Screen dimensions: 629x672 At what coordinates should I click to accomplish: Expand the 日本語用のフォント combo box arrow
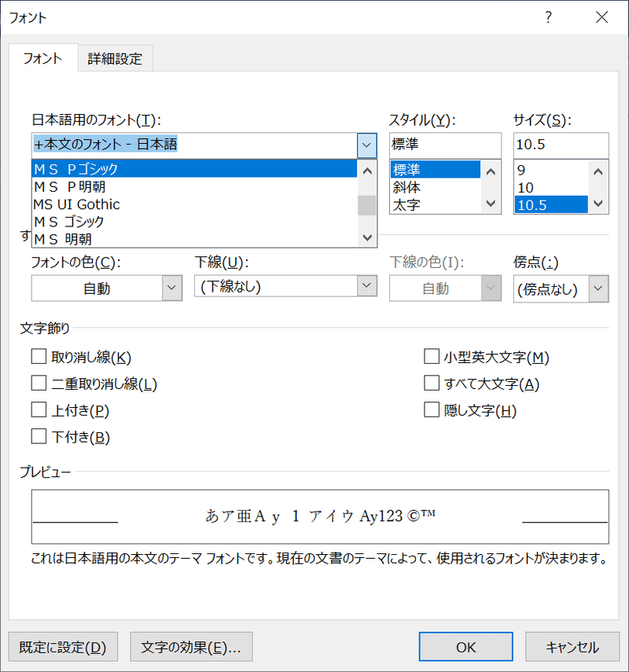(366, 145)
